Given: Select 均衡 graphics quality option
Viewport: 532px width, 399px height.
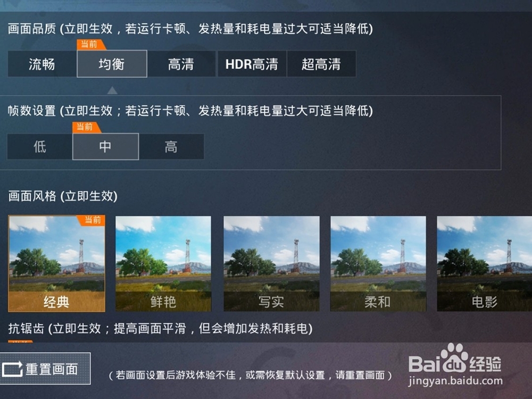Looking at the screenshot, I should click(x=112, y=64).
